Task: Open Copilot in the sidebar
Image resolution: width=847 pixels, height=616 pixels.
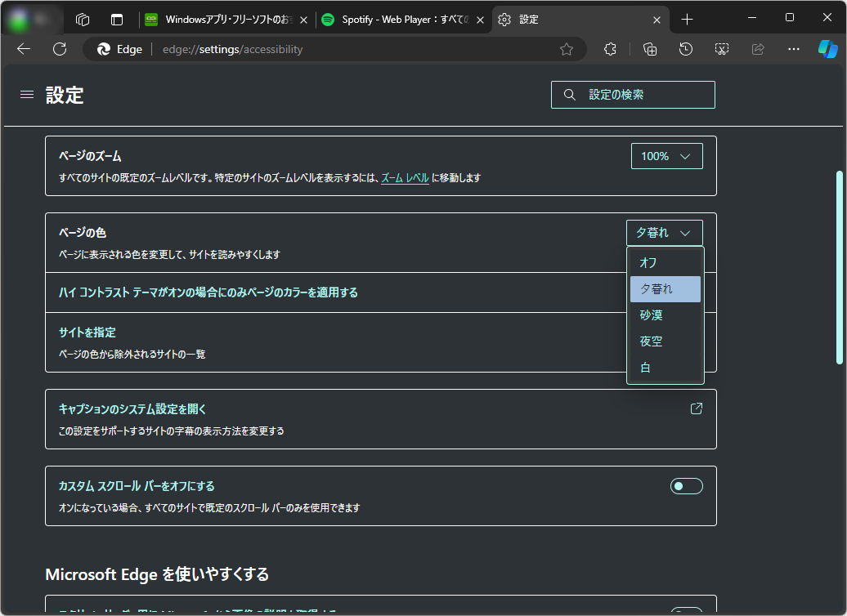Action: (829, 49)
